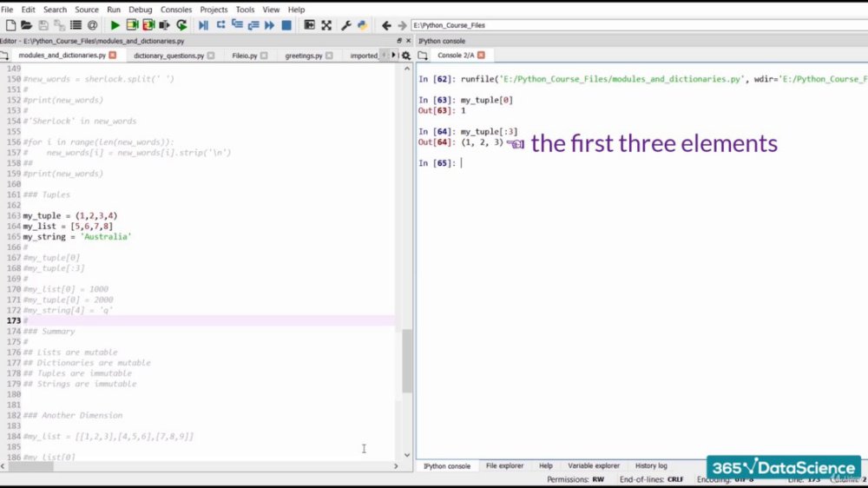868x488 pixels.
Task: Go forward with right arrow
Action: coord(402,25)
